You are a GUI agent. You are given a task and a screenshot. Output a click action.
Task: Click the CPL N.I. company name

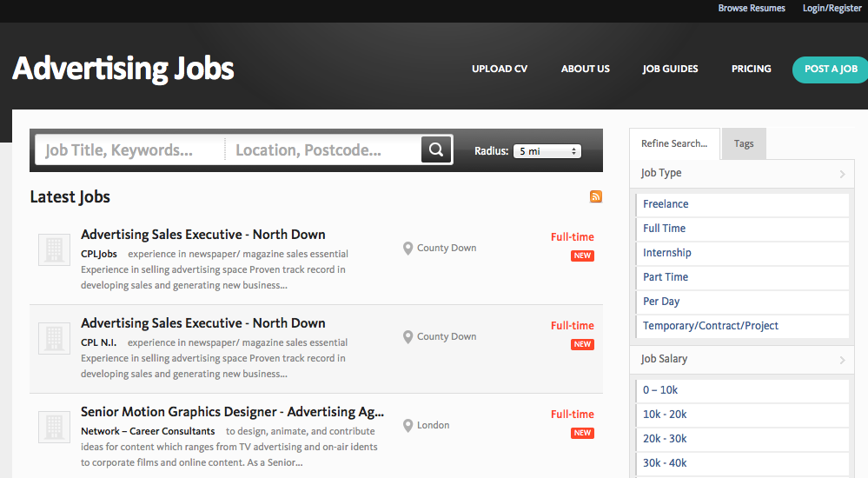click(x=98, y=342)
